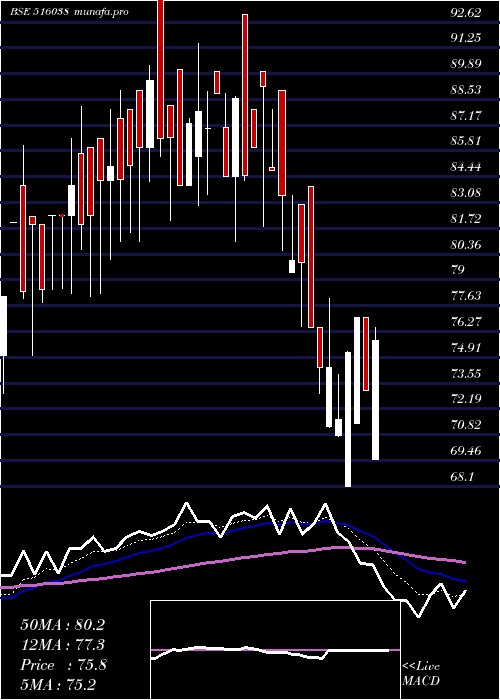Click the 87.17 price axis label
This screenshot has width=500, height=700.
pos(466,116)
